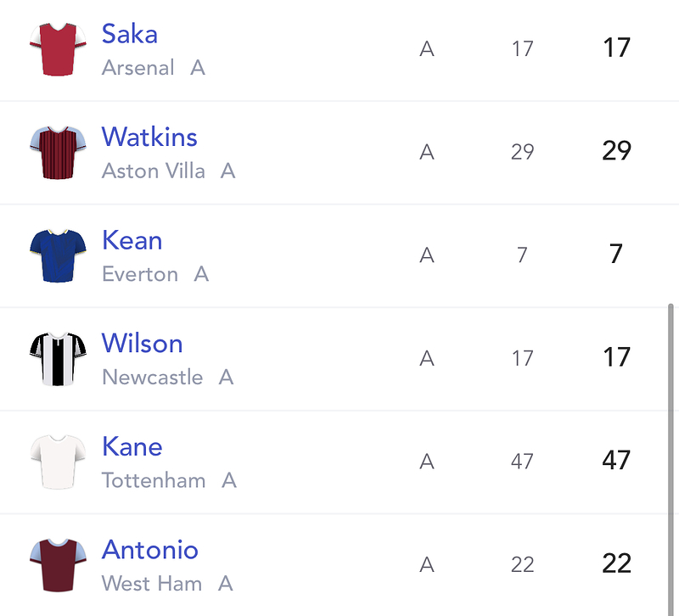Click Watkins' bold total points 29
Viewport: 679px width, 616px height.
tap(616, 151)
